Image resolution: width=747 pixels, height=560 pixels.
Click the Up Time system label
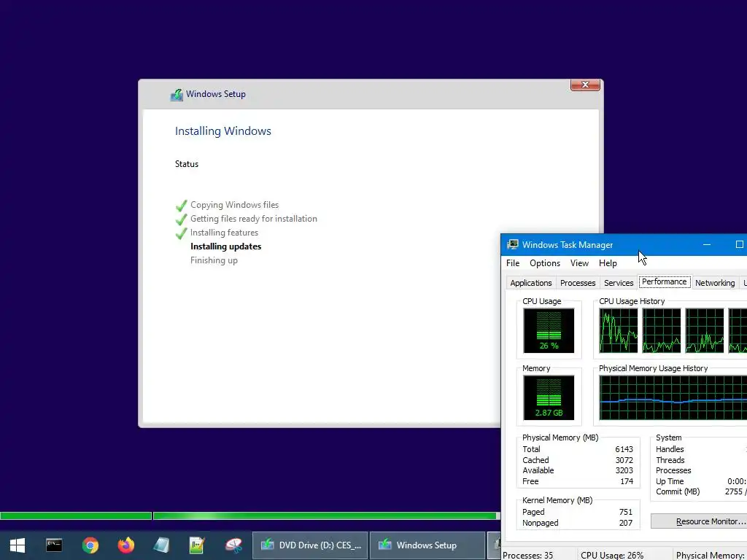tap(670, 481)
